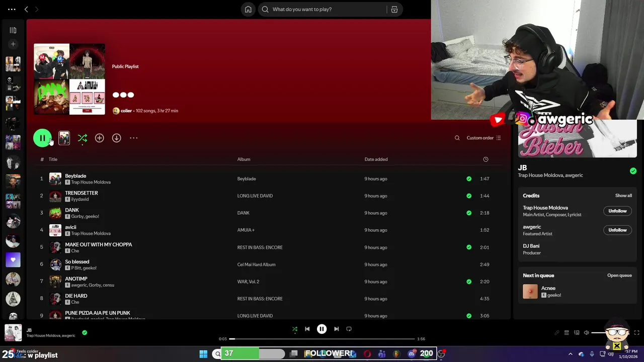Sort by the duration clock column header
644x362 pixels.
pos(486,159)
